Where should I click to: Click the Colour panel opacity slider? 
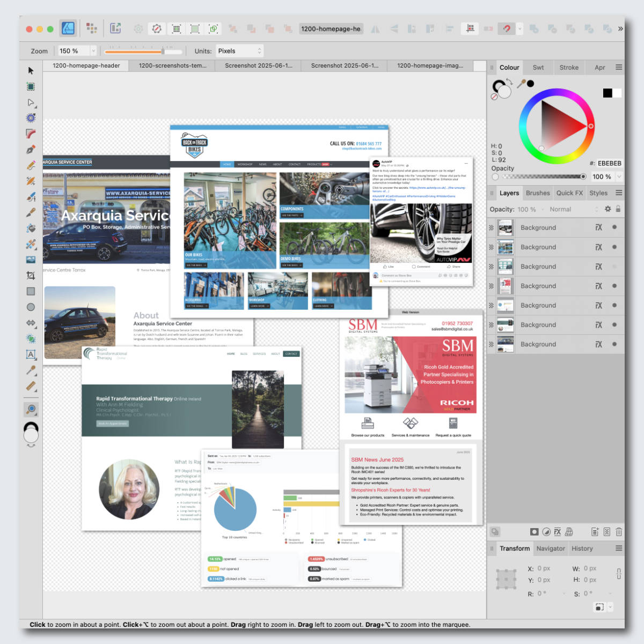[x=543, y=177]
